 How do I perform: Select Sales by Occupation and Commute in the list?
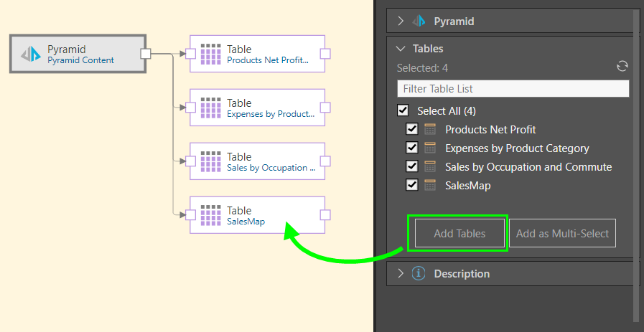click(x=528, y=167)
